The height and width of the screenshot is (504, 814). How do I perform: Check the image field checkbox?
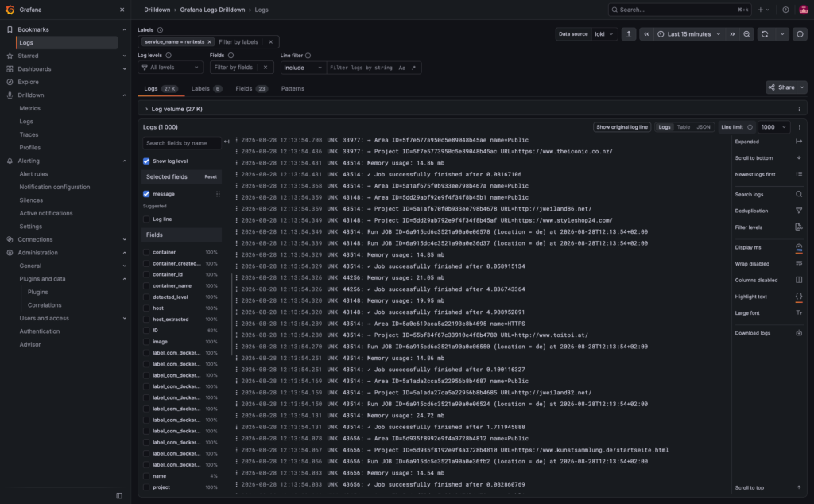click(146, 342)
